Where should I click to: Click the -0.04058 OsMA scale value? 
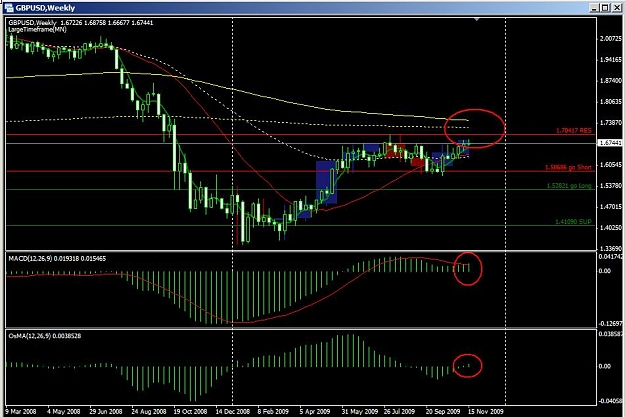click(x=611, y=401)
